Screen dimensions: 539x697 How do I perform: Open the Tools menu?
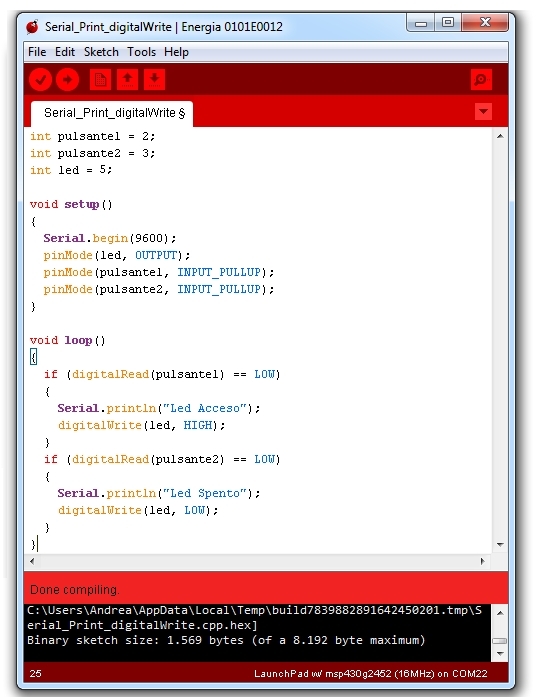(141, 52)
